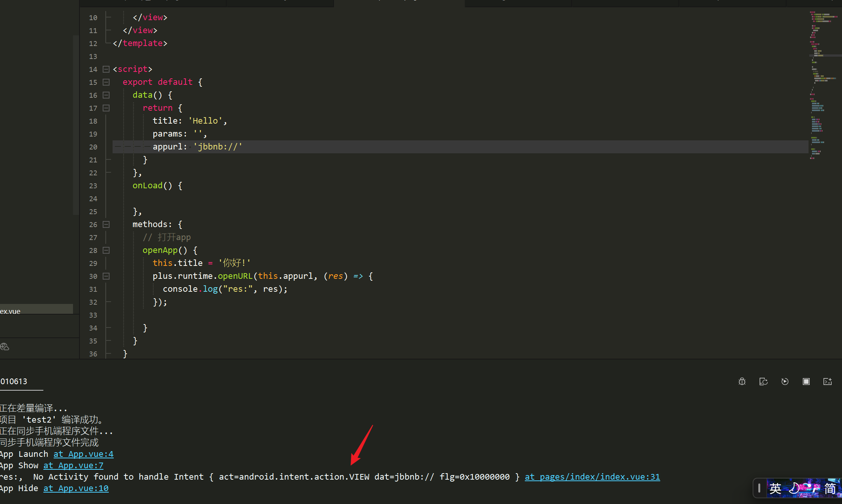Click the closing template tag on line 12
This screenshot has width=842, height=504.
pyautogui.click(x=140, y=43)
